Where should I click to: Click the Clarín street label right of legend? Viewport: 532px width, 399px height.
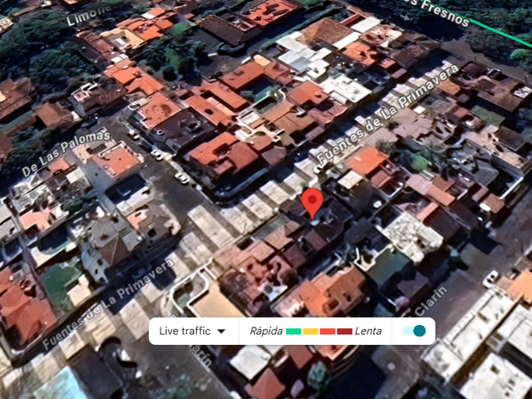431,301
